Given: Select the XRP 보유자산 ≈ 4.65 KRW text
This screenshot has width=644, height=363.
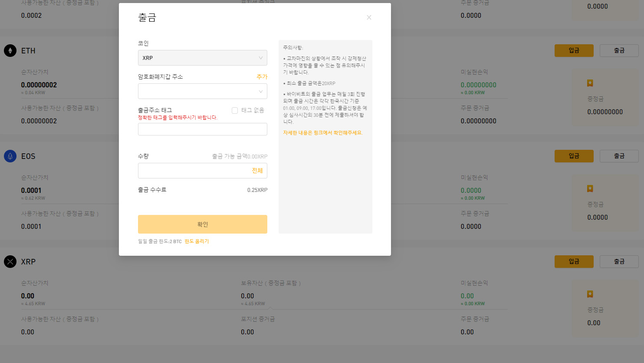Looking at the screenshot, I should pyautogui.click(x=253, y=304).
